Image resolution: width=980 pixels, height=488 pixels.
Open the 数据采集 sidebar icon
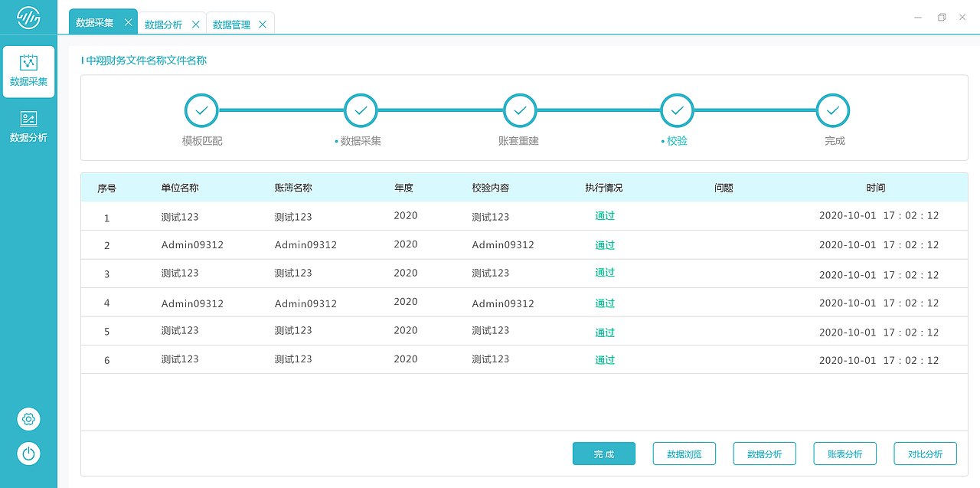(28, 70)
